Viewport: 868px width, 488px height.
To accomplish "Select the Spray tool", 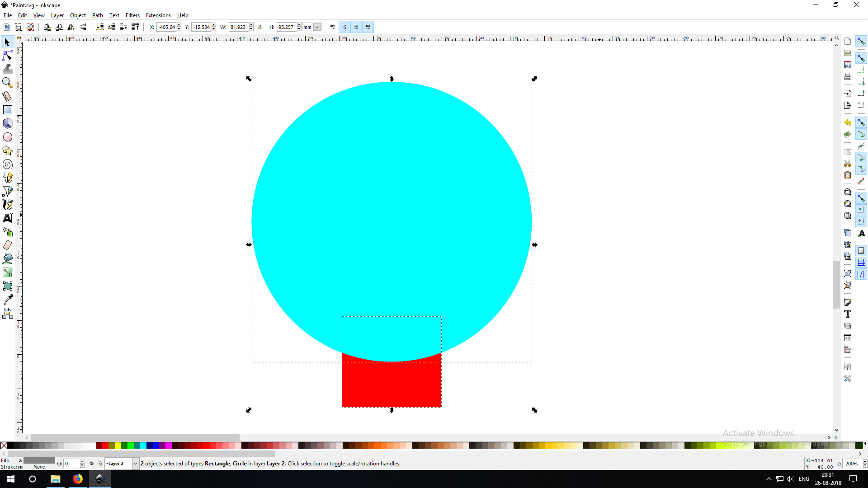I will coord(7,232).
